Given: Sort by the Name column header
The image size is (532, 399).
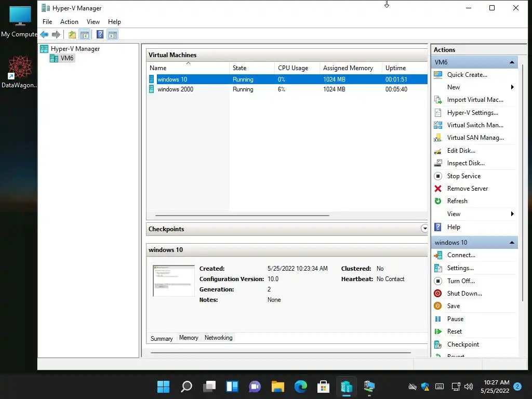Looking at the screenshot, I should 188,68.
